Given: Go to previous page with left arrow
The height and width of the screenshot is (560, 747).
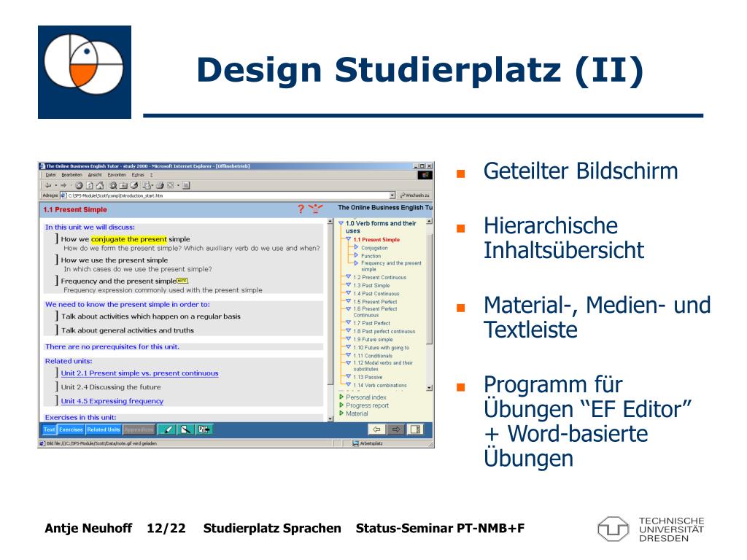Looking at the screenshot, I should pos(376,429).
